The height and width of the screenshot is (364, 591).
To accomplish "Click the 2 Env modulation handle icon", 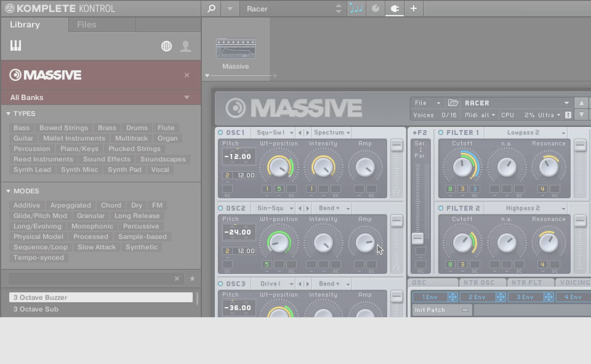I will [501, 297].
